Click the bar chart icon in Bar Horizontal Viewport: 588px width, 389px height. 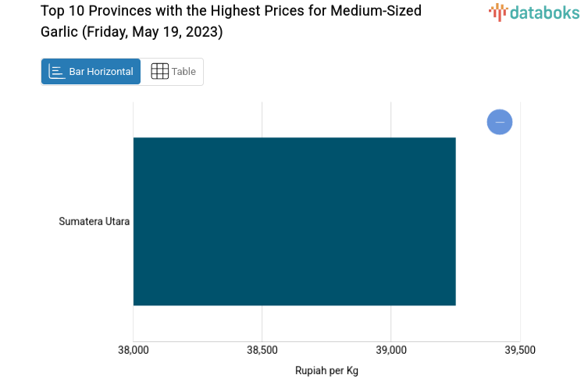pos(56,72)
